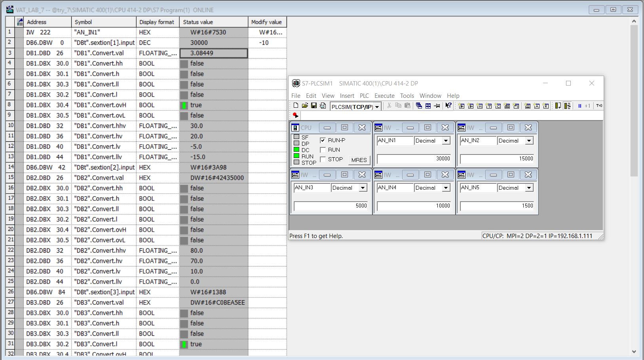The width and height of the screenshot is (644, 360).
Task: Click the Address column header
Action: tap(47, 22)
